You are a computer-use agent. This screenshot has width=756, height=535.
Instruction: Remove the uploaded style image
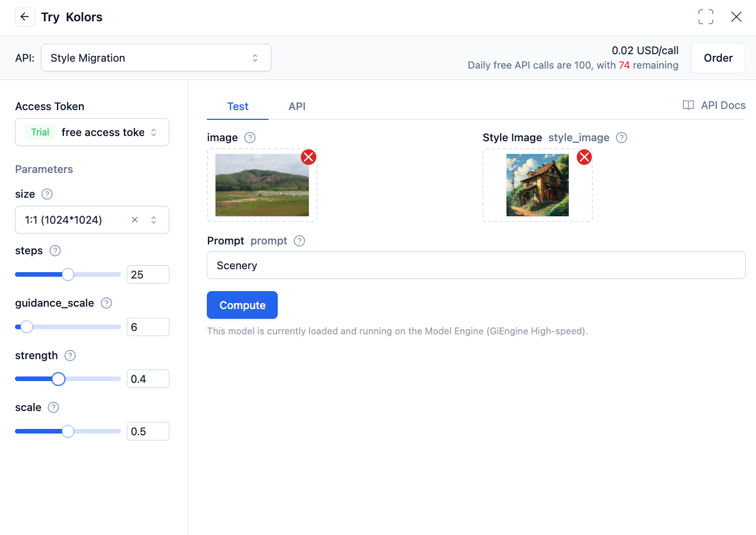click(x=584, y=157)
